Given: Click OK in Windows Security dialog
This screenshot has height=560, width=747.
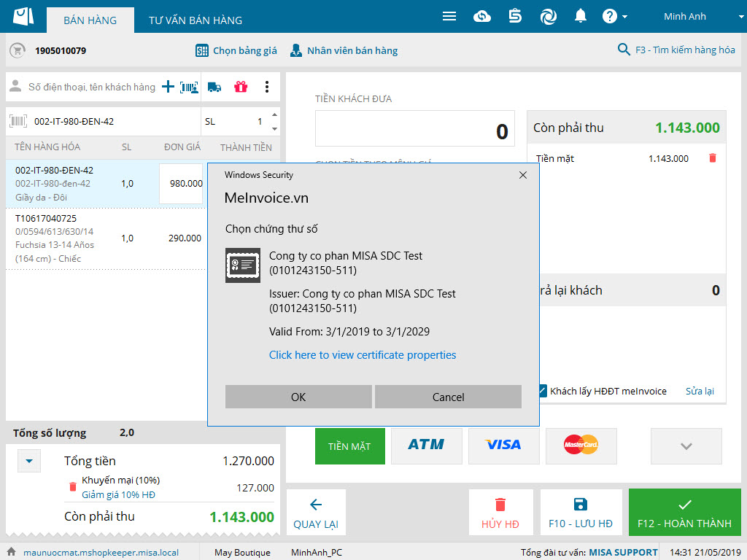Looking at the screenshot, I should tap(298, 397).
